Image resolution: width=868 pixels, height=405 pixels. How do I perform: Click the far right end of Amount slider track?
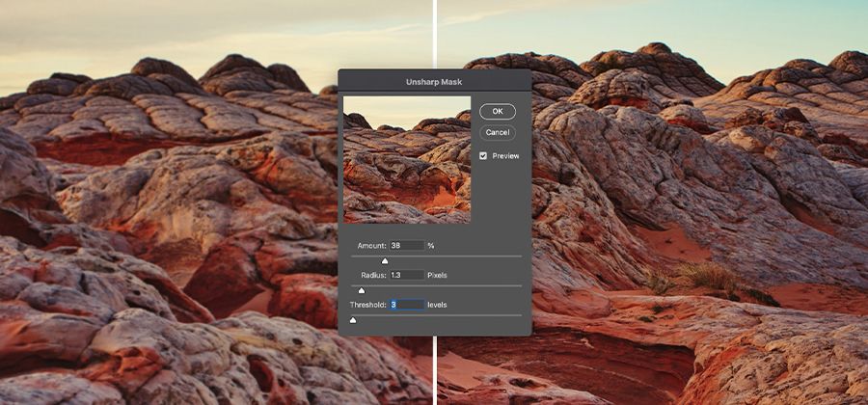[519, 256]
